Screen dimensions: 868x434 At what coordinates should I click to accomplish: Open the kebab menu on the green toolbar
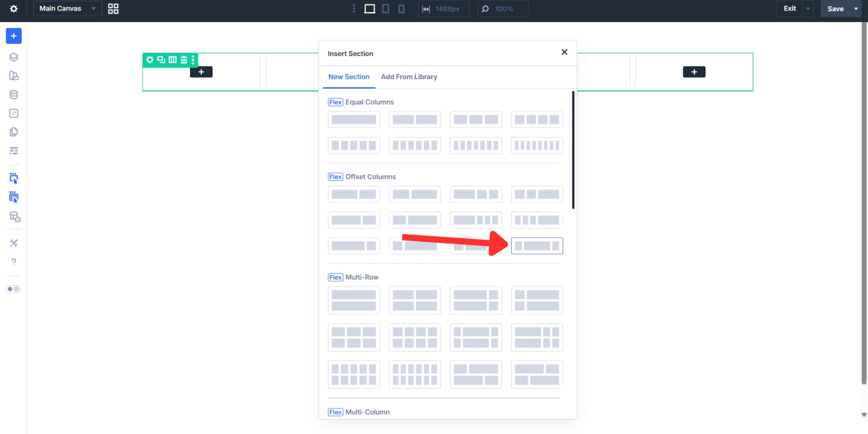[194, 60]
